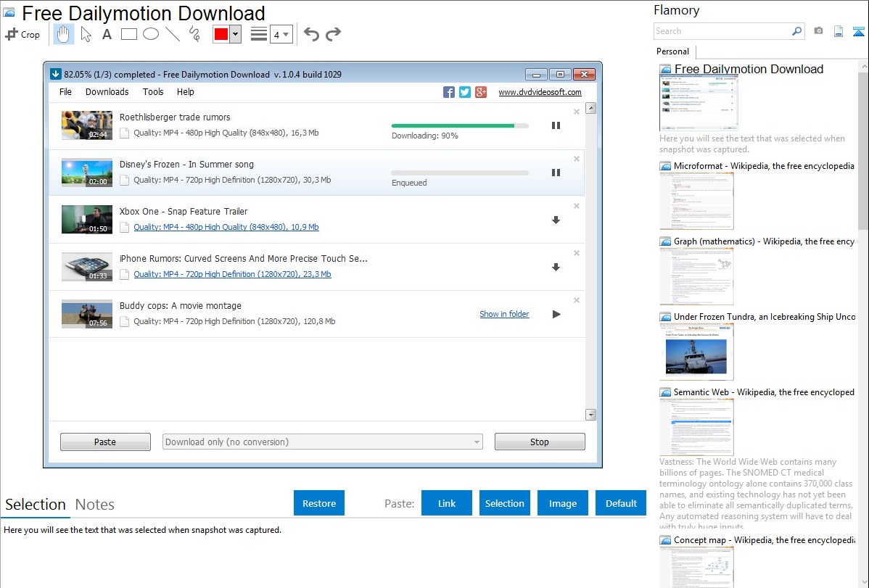Select the arrow pointer tool

pyautogui.click(x=86, y=34)
